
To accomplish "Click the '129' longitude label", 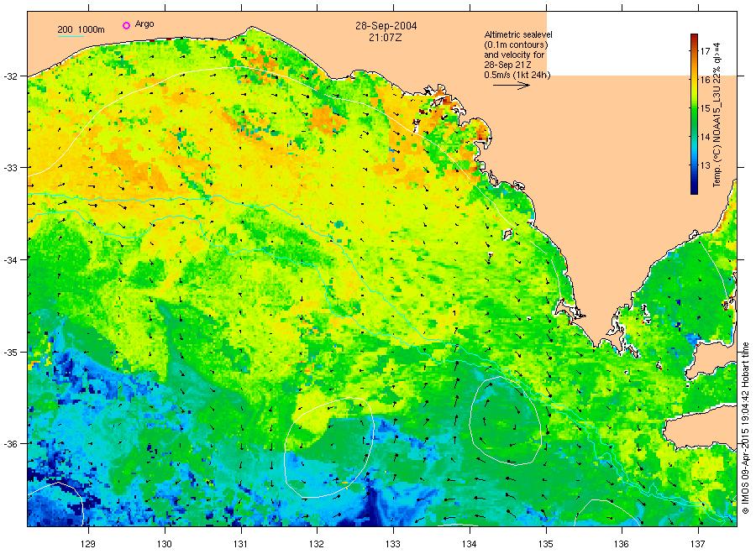I will click(x=88, y=545).
